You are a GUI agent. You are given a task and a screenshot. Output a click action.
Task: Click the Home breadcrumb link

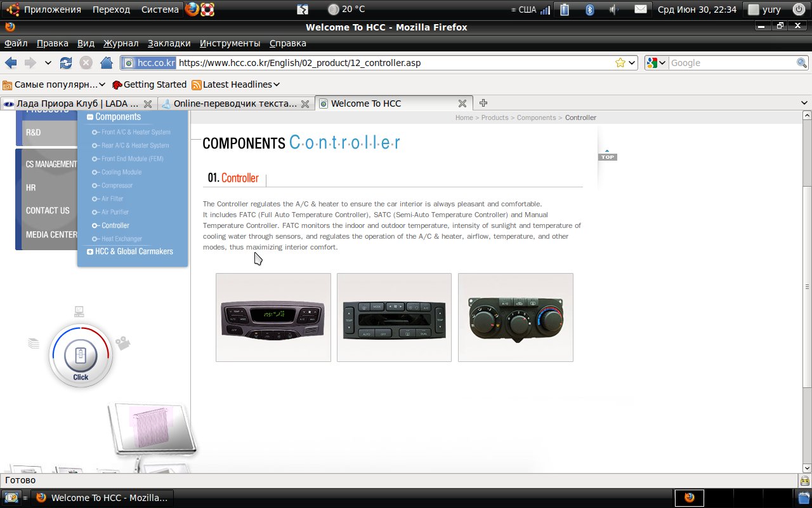pyautogui.click(x=464, y=117)
